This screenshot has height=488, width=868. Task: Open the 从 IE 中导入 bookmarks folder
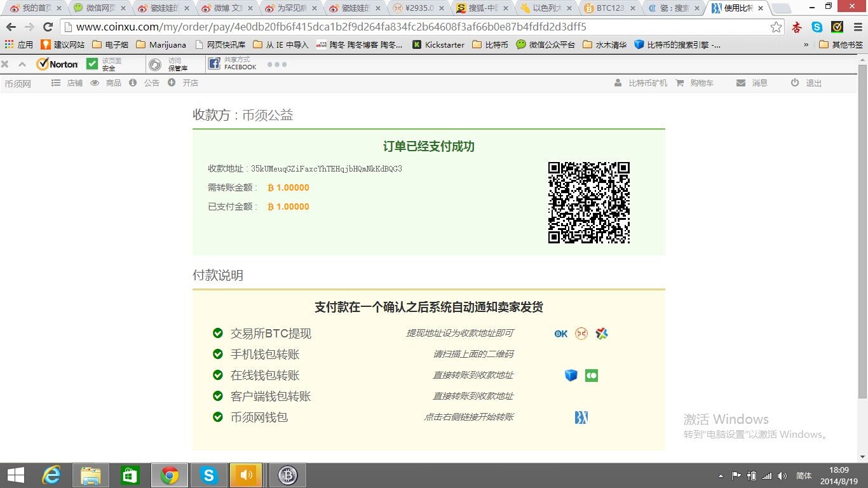click(x=280, y=44)
